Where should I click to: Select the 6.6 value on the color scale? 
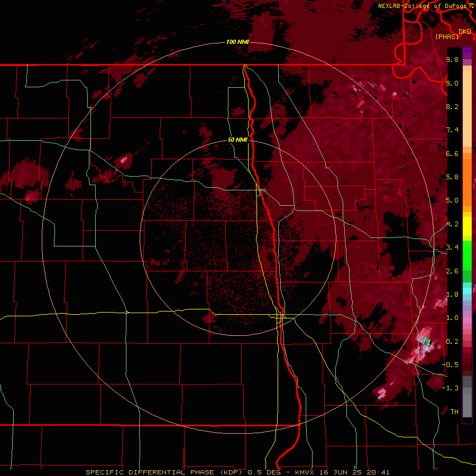452,154
